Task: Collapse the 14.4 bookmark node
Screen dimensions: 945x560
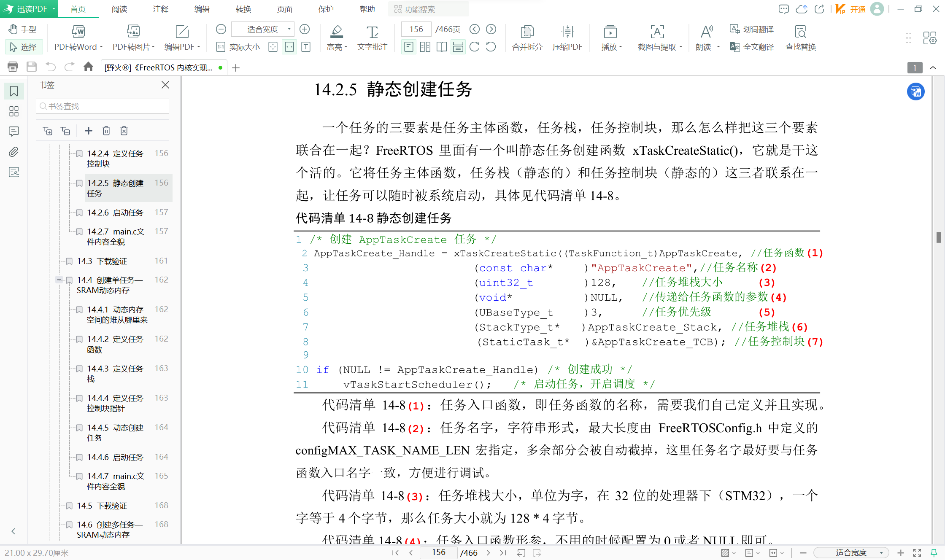Action: pyautogui.click(x=59, y=280)
